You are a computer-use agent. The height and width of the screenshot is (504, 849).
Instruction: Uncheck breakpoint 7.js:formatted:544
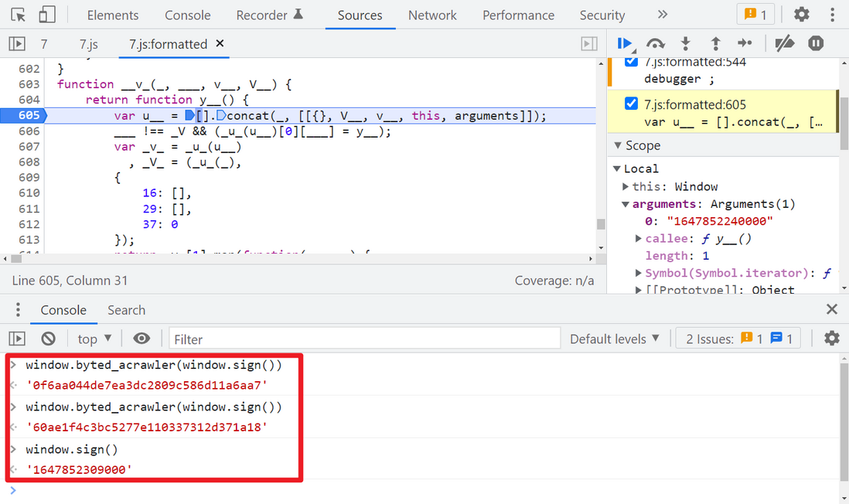coord(631,61)
